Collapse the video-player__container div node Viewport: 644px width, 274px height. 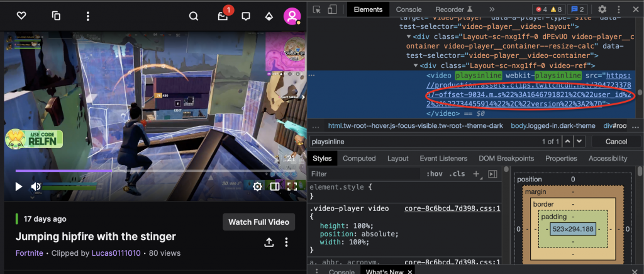[409, 37]
